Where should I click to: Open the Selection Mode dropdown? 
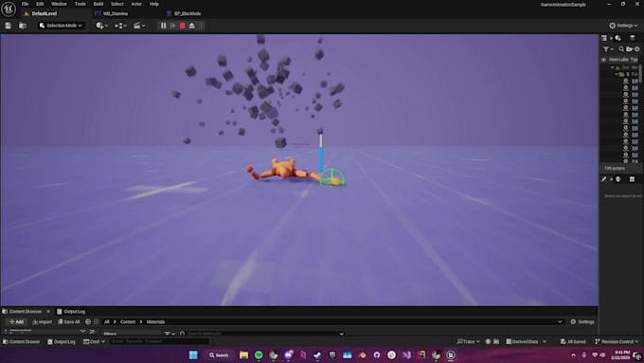(61, 26)
